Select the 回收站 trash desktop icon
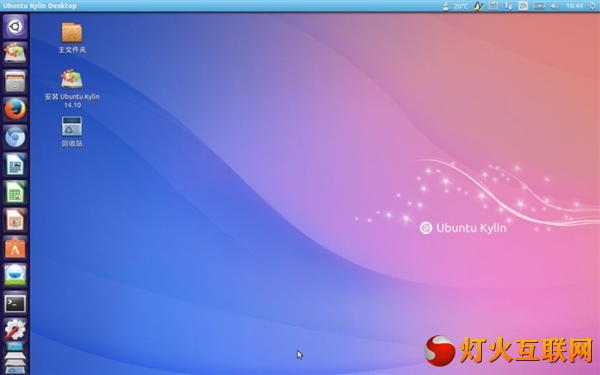This screenshot has height=375, width=600. click(72, 132)
